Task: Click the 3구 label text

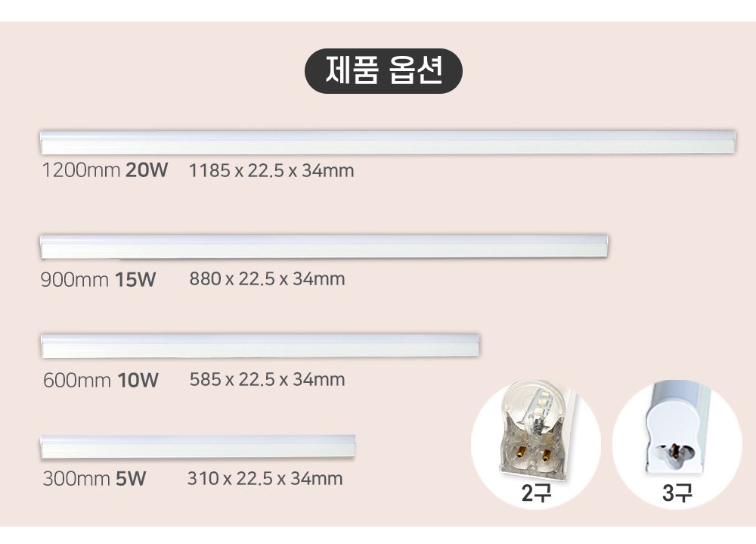Action: tap(677, 494)
